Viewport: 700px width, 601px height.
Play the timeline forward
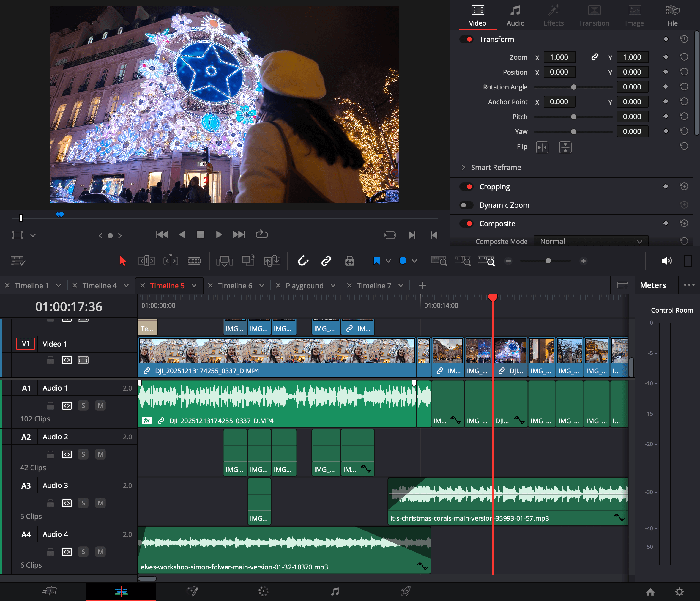(x=219, y=235)
